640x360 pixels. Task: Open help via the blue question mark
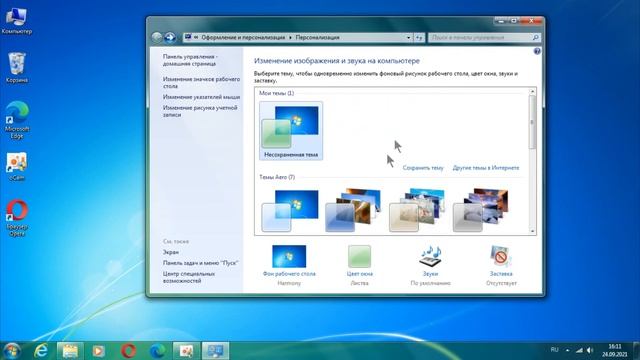pos(537,51)
